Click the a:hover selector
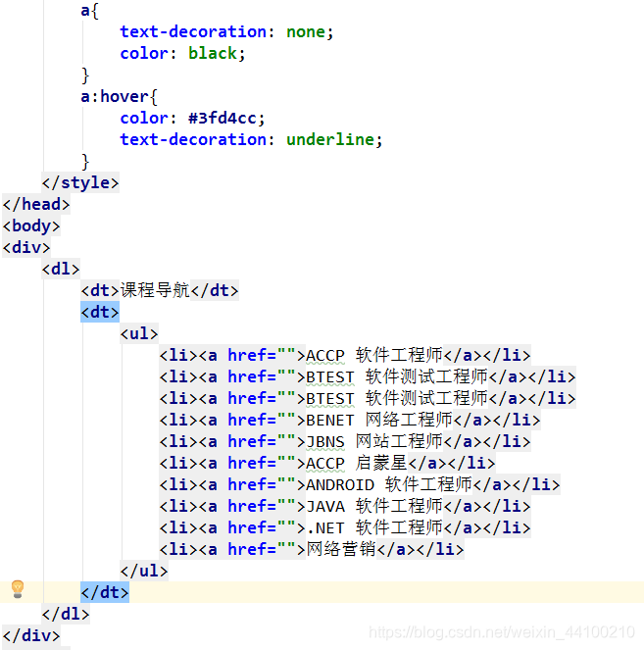 tap(119, 97)
